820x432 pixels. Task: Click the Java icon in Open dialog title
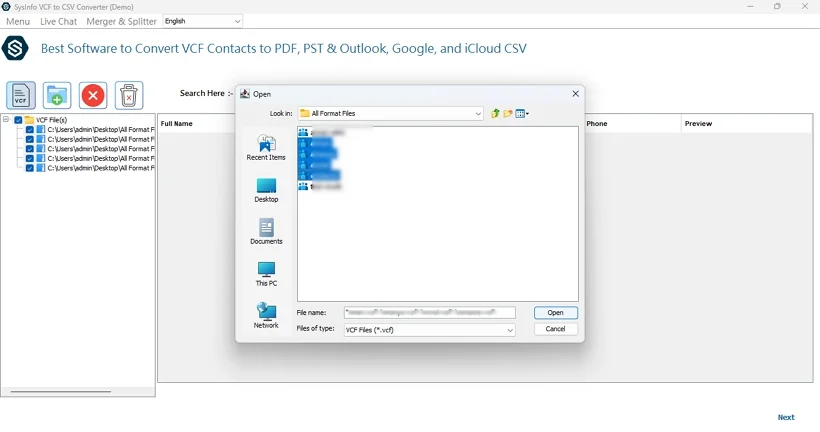(245, 94)
